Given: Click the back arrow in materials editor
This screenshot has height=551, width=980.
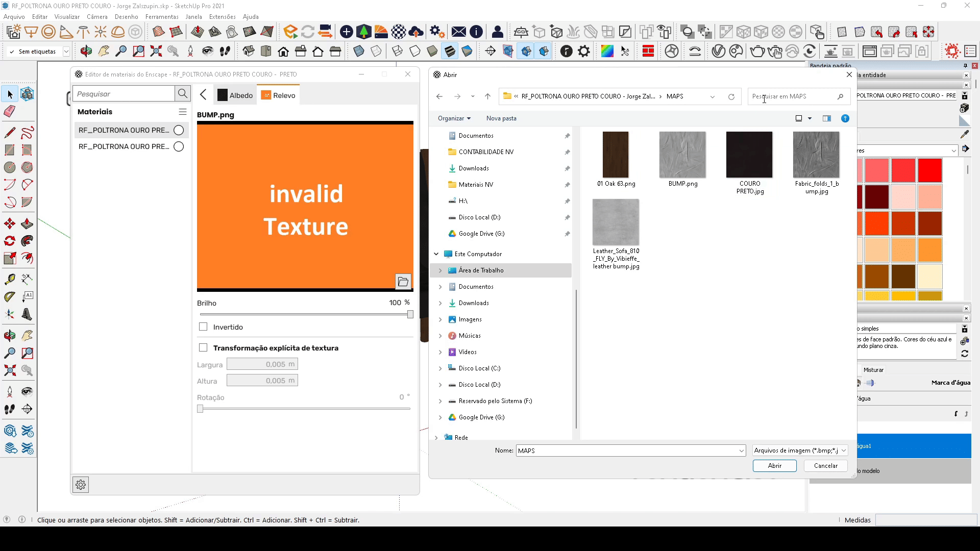Looking at the screenshot, I should click(x=204, y=95).
